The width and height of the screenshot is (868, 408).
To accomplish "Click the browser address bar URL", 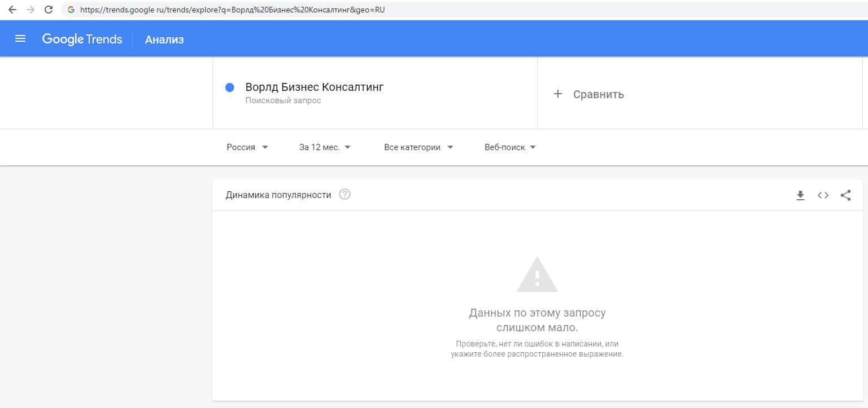I will (x=233, y=10).
